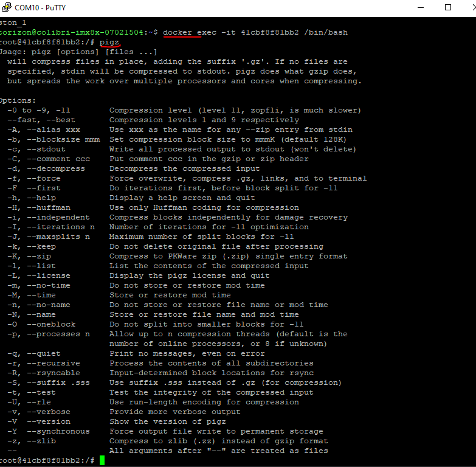Click the container ID '41cbf8f81bb2' in command

(x=270, y=32)
